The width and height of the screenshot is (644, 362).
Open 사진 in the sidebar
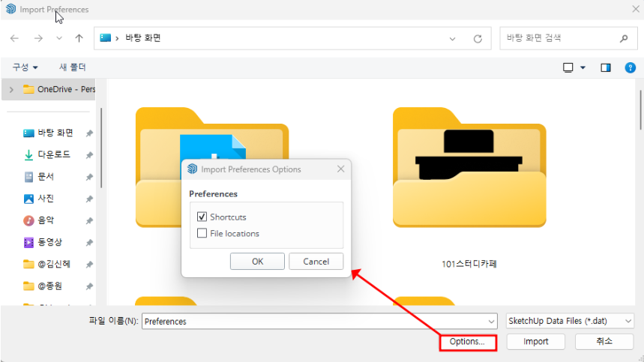(39, 198)
